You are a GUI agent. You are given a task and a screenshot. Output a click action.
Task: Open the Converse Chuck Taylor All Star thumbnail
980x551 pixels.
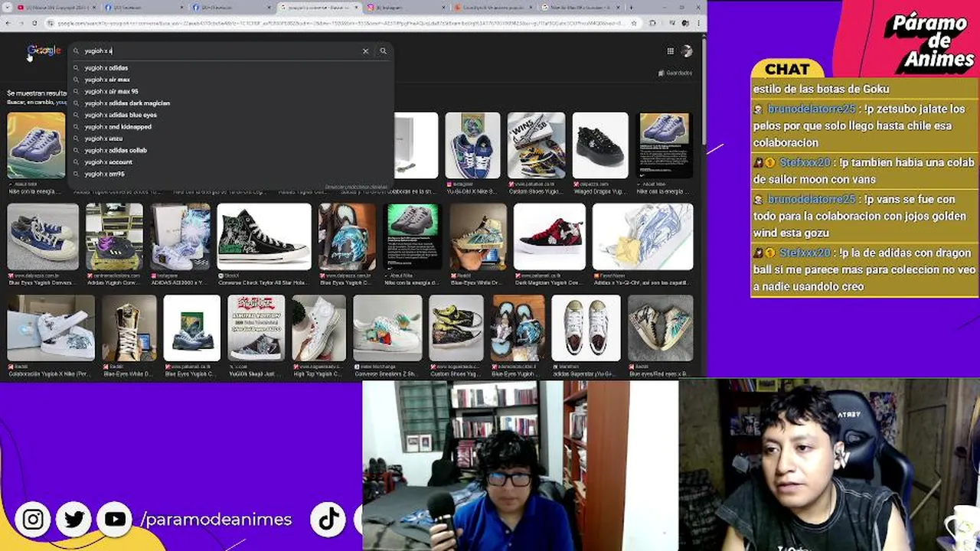click(x=264, y=236)
